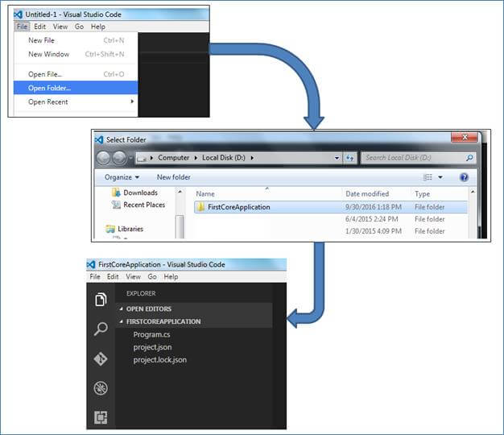
Task: Open the Git source control icon
Action: point(101,358)
